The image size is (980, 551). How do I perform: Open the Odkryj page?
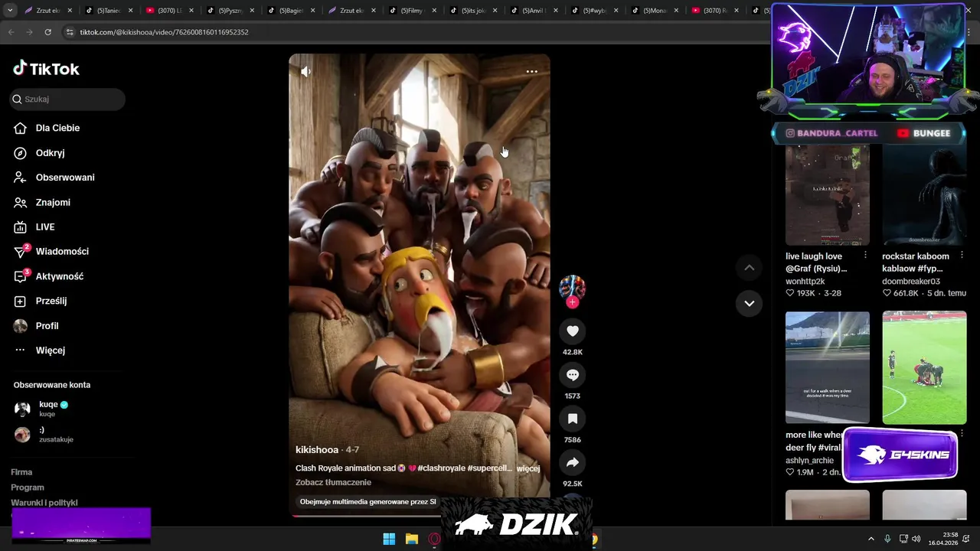(39, 153)
